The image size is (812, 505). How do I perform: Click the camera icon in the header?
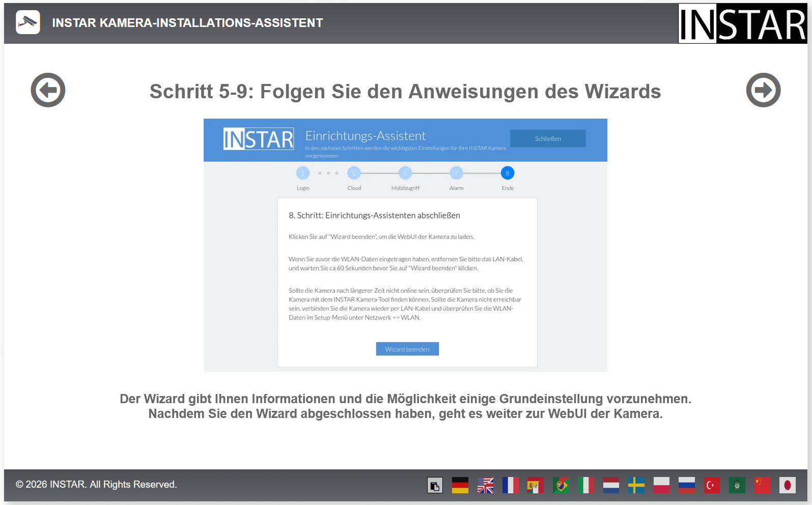pos(28,22)
